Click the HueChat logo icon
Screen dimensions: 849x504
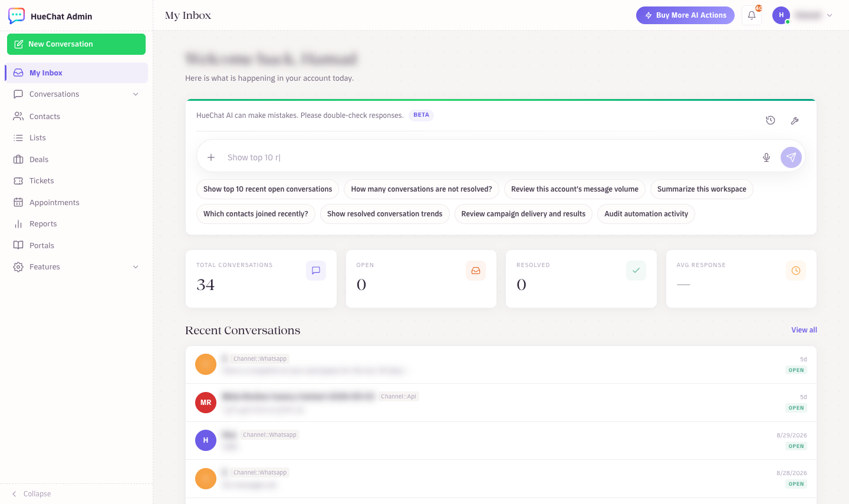17,16
